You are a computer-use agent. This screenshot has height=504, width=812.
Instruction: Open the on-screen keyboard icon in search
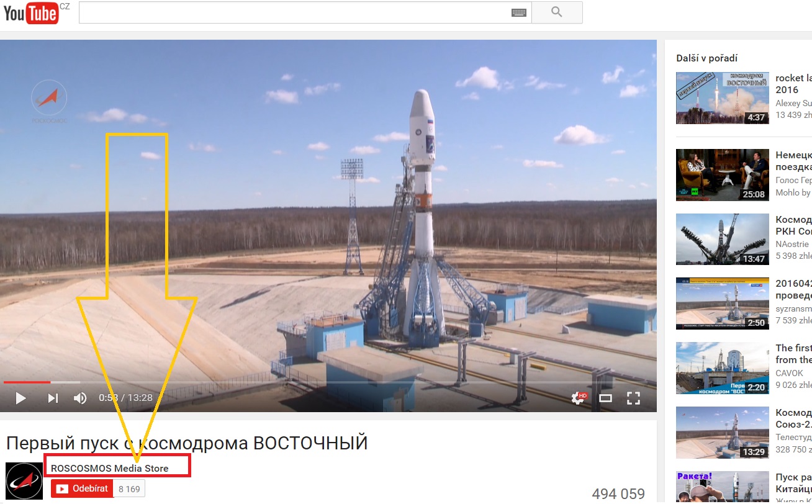(x=518, y=12)
